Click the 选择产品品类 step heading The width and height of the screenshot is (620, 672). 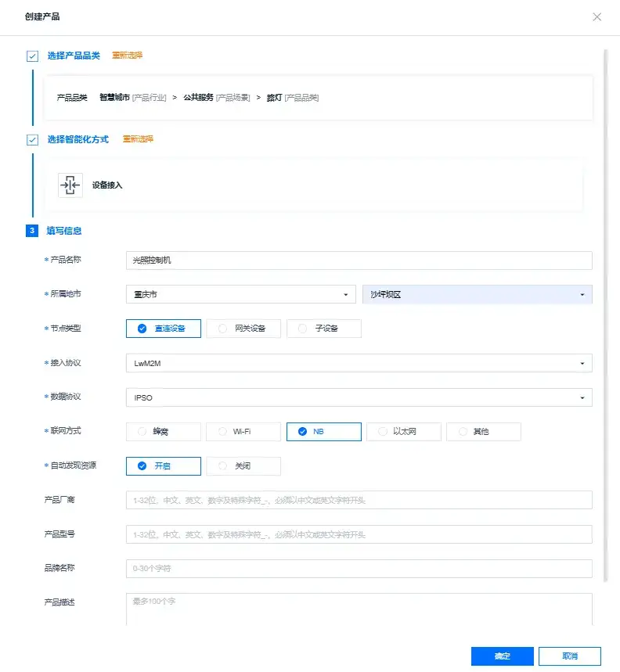(74, 56)
